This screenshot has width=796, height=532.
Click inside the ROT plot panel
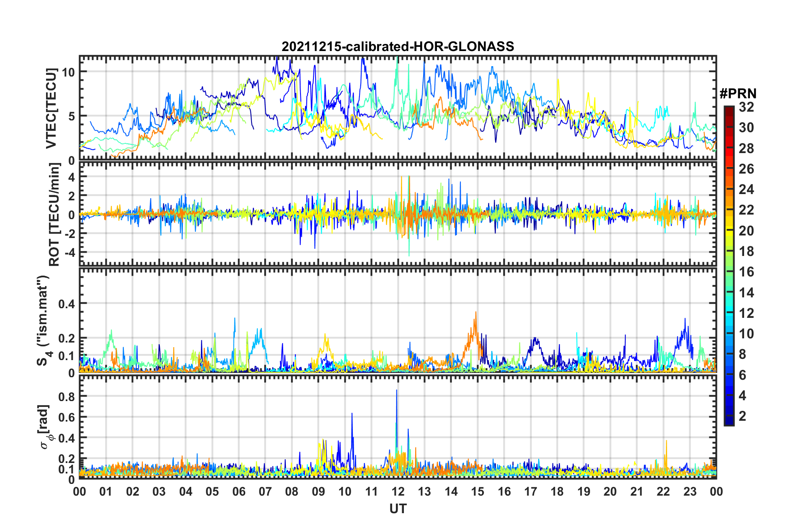pos(398,214)
